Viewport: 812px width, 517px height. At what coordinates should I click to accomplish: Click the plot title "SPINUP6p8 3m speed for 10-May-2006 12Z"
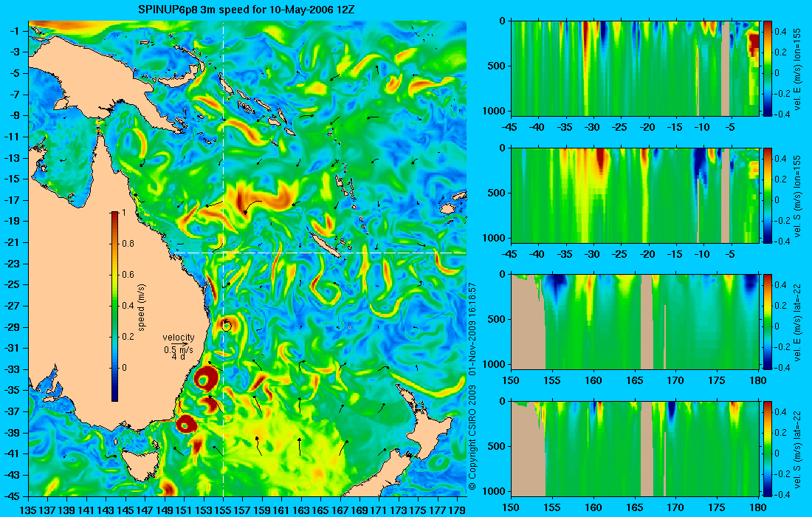tap(247, 10)
